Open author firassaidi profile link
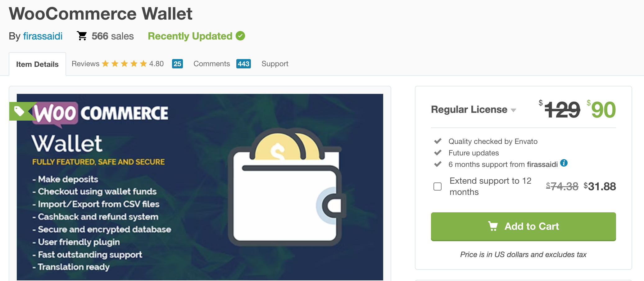 coord(43,36)
